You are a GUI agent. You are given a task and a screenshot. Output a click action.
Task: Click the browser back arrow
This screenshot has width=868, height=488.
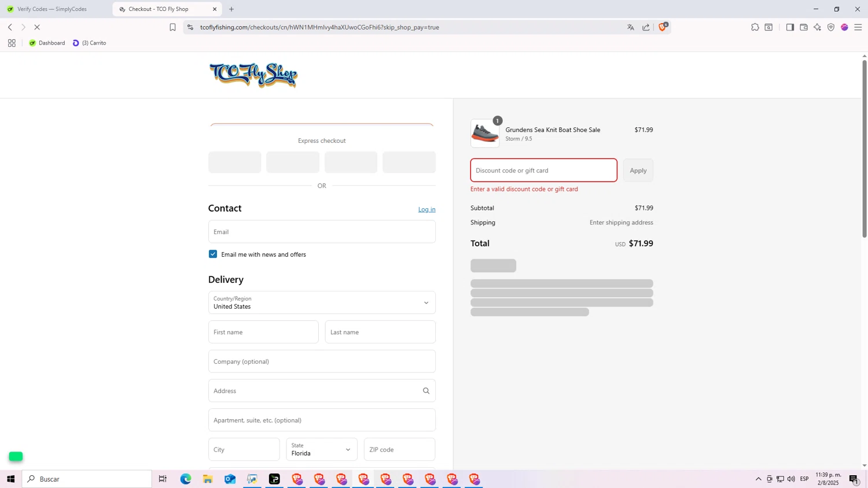(10, 27)
